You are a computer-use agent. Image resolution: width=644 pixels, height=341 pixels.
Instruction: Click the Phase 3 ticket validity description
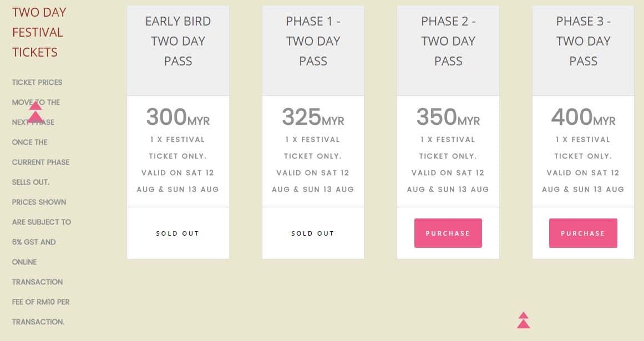pos(583,164)
